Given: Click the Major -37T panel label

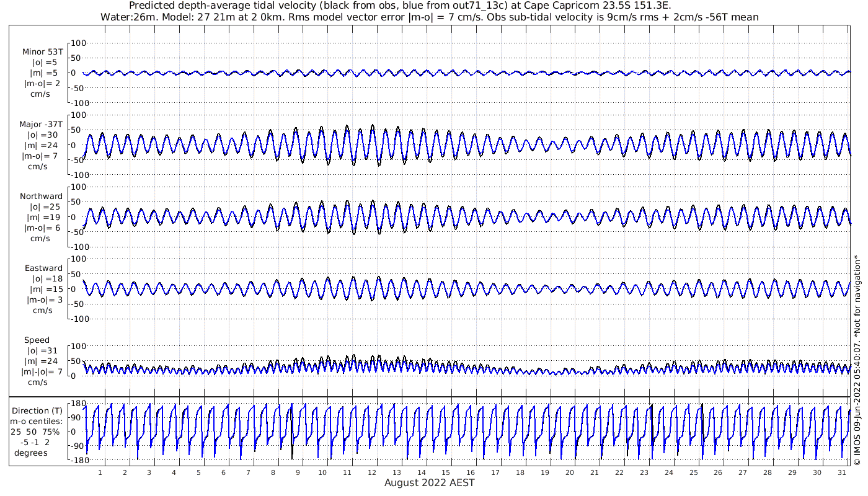Looking at the screenshot, I should [x=42, y=124].
